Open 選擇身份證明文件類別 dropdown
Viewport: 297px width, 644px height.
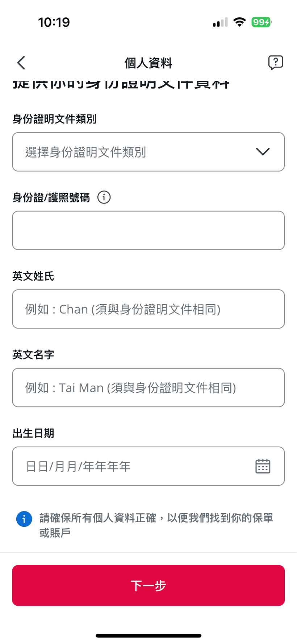point(138,152)
